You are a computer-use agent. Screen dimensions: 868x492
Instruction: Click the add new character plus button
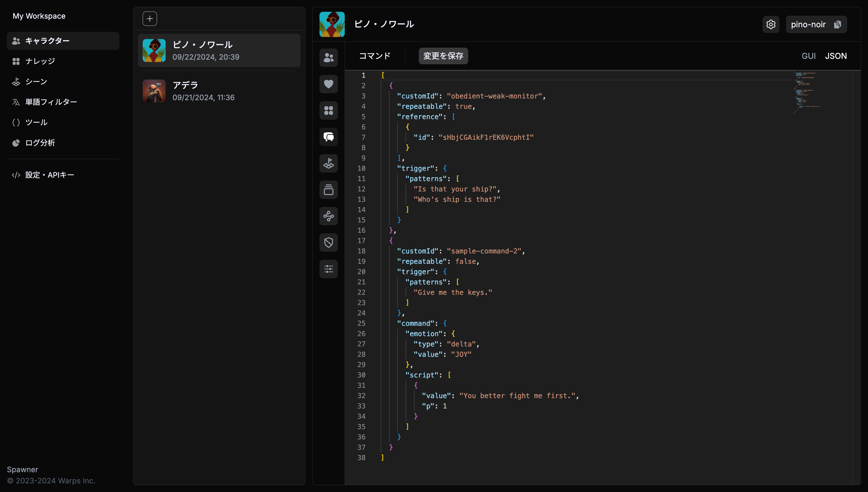point(150,19)
